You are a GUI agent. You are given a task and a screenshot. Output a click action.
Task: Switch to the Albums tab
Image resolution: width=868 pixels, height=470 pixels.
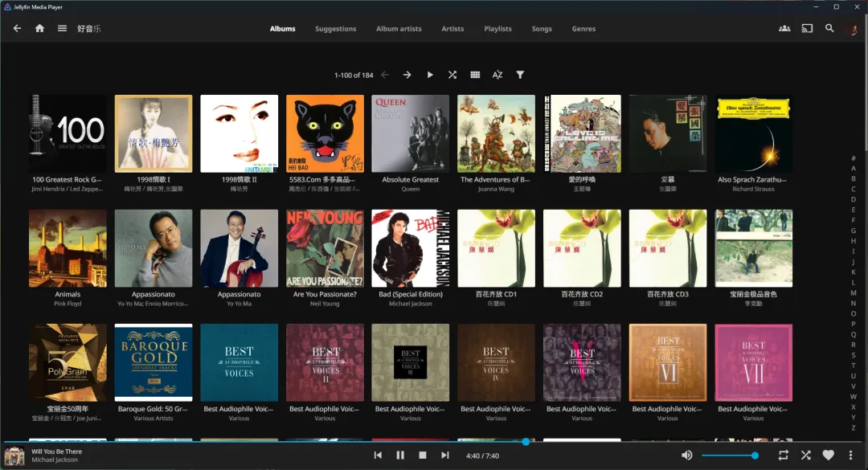pyautogui.click(x=282, y=29)
